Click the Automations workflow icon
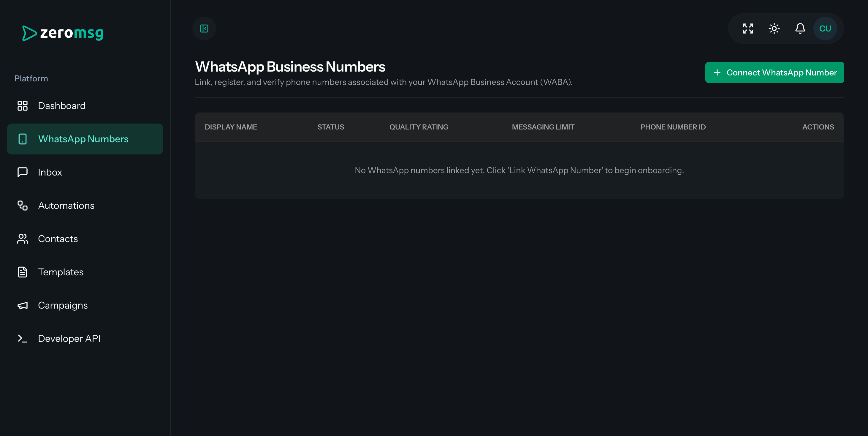This screenshot has width=868, height=436. click(x=23, y=205)
